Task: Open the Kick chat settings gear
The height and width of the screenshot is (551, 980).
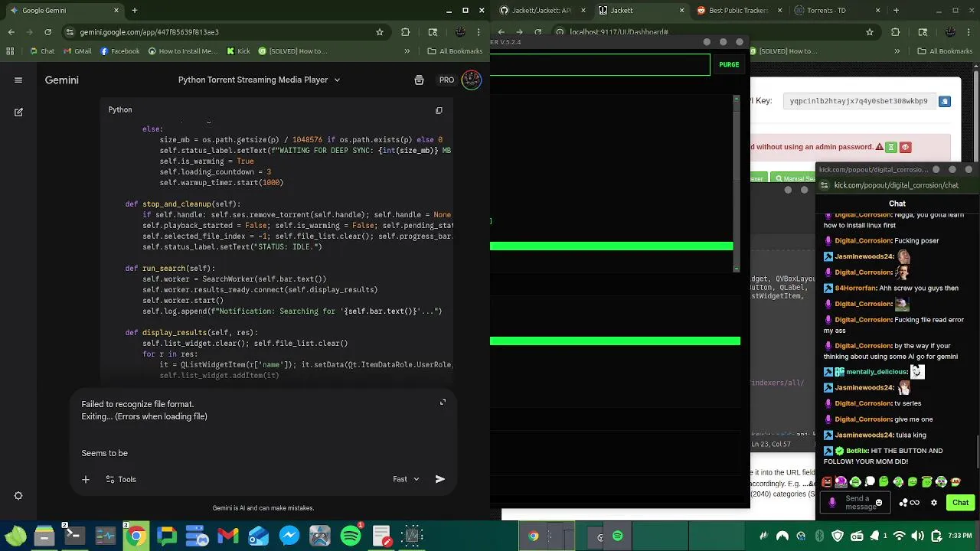Action: [934, 503]
